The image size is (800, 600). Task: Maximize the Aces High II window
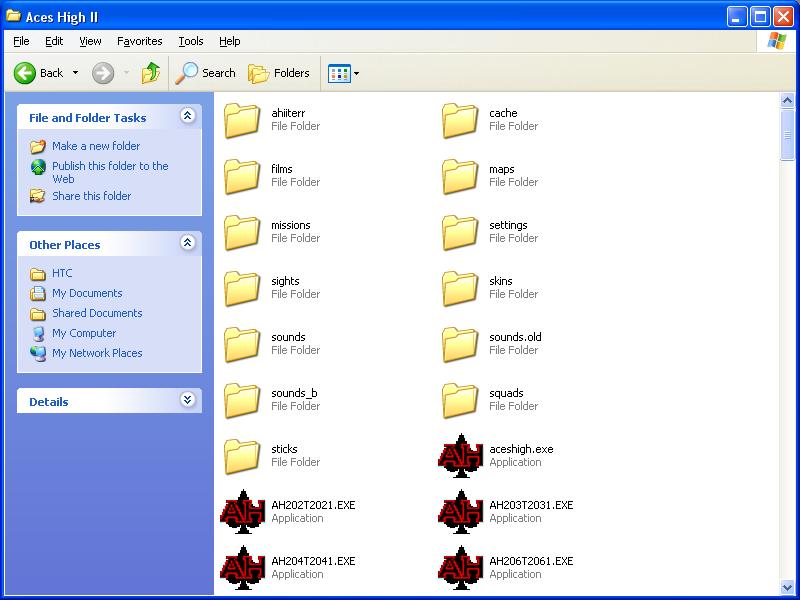(x=760, y=17)
